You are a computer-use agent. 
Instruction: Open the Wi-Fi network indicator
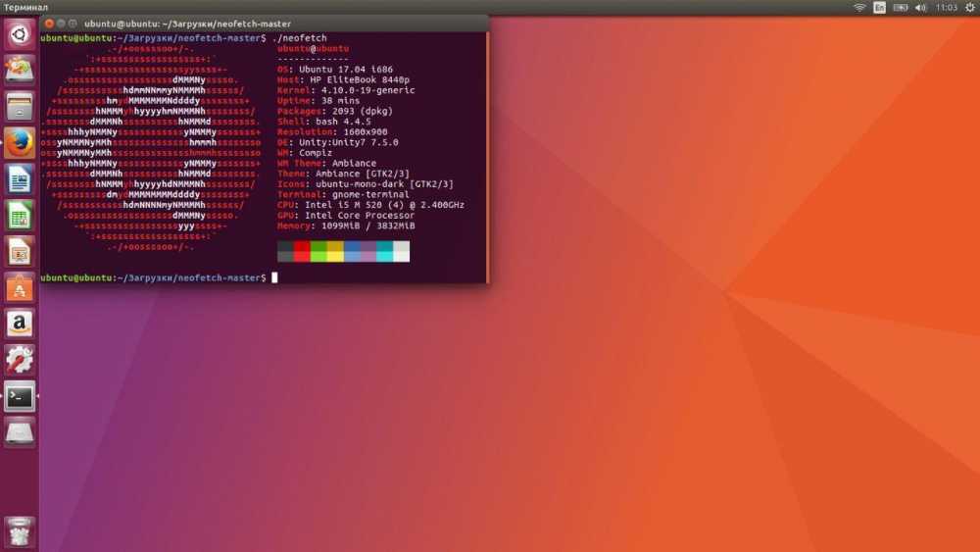[x=859, y=8]
